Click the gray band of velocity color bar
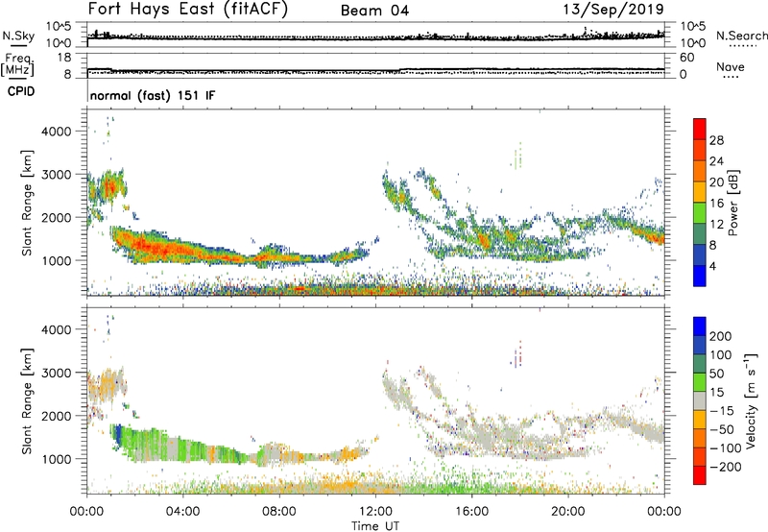The height and width of the screenshot is (532, 768). [x=700, y=401]
